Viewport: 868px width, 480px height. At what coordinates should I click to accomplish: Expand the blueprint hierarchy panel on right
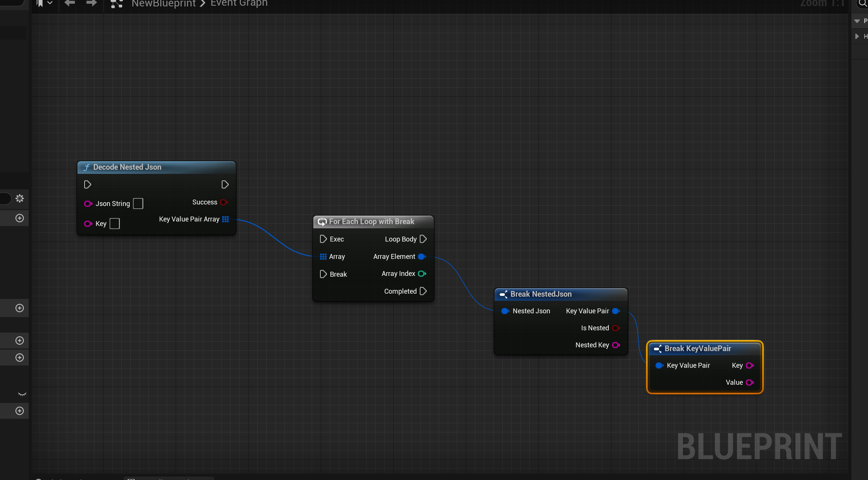(x=857, y=37)
